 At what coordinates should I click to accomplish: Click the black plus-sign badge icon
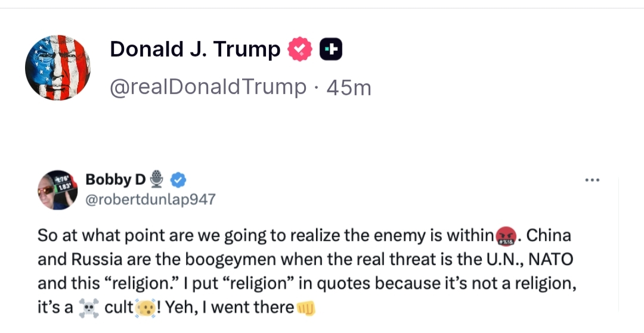[331, 49]
